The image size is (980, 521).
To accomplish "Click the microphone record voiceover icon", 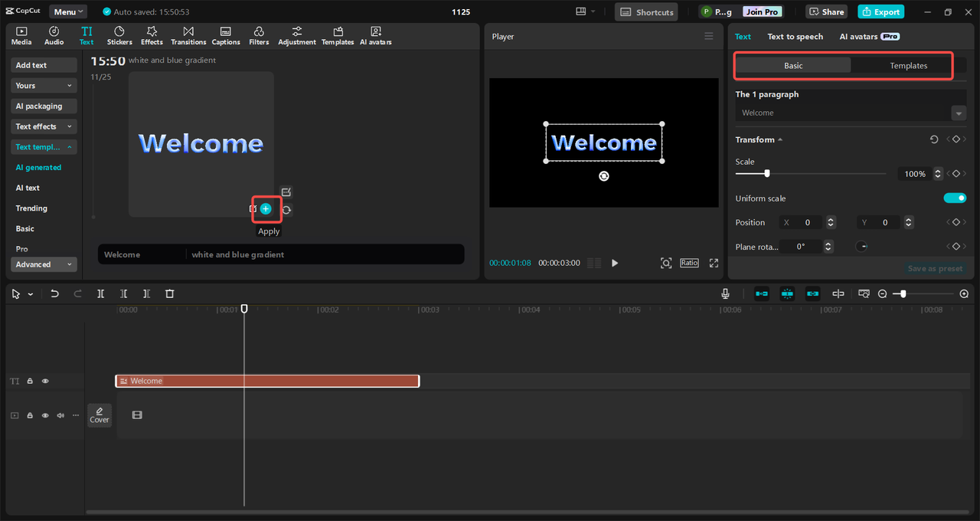I will click(x=725, y=293).
